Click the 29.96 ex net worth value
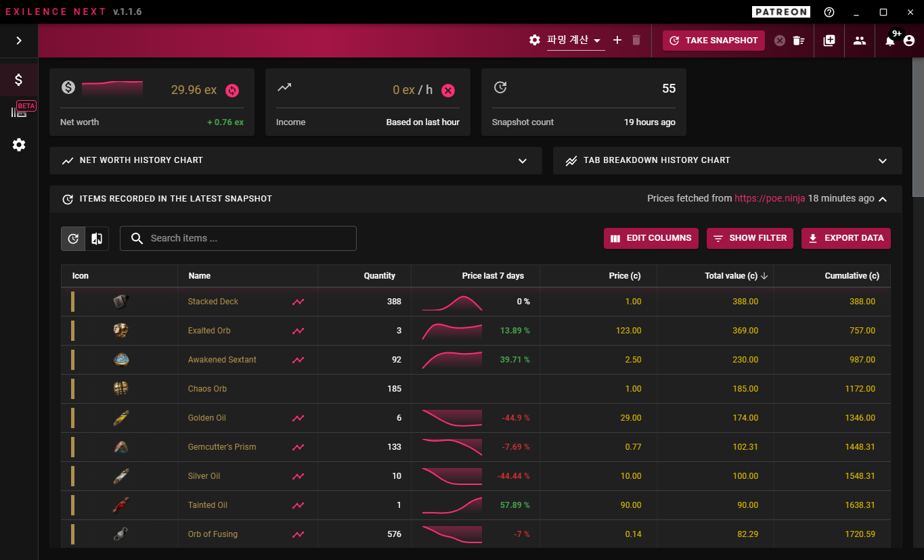Screen dimensions: 924x560 pos(194,90)
